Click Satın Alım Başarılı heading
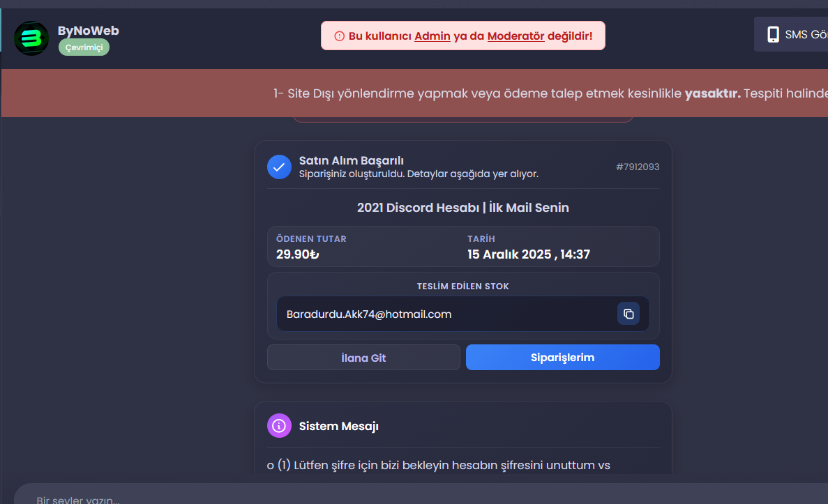 coord(351,160)
